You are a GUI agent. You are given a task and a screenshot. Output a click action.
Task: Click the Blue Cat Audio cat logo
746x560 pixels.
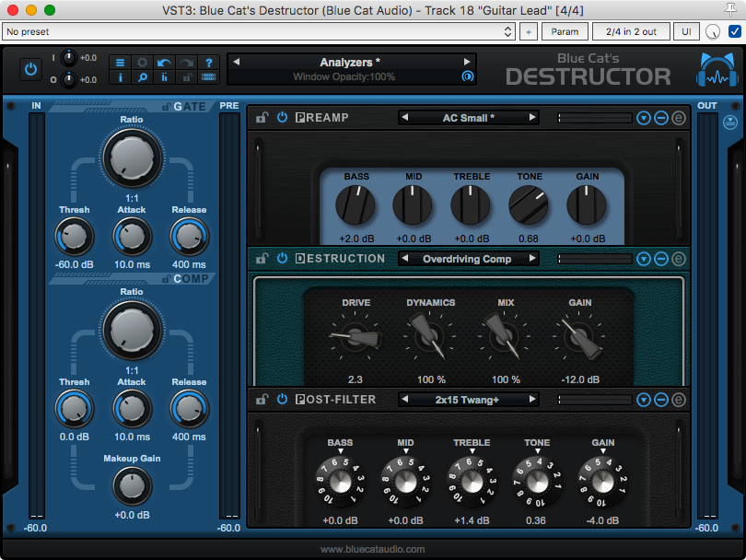pos(715,72)
